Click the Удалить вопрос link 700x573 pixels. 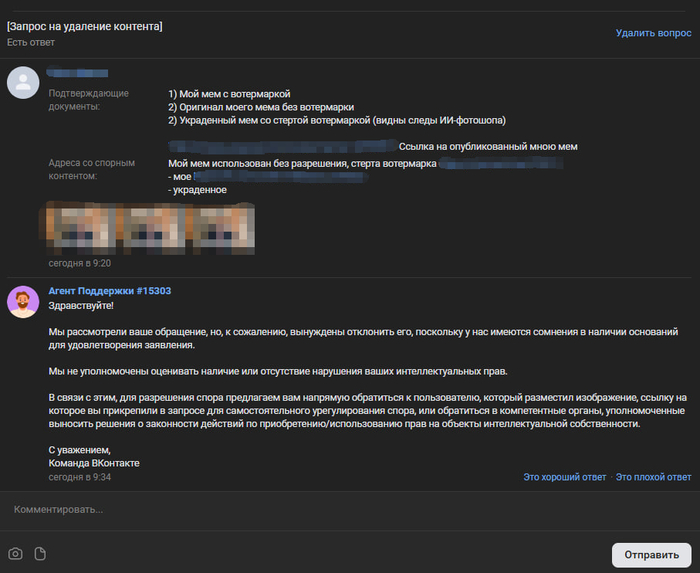tap(653, 33)
